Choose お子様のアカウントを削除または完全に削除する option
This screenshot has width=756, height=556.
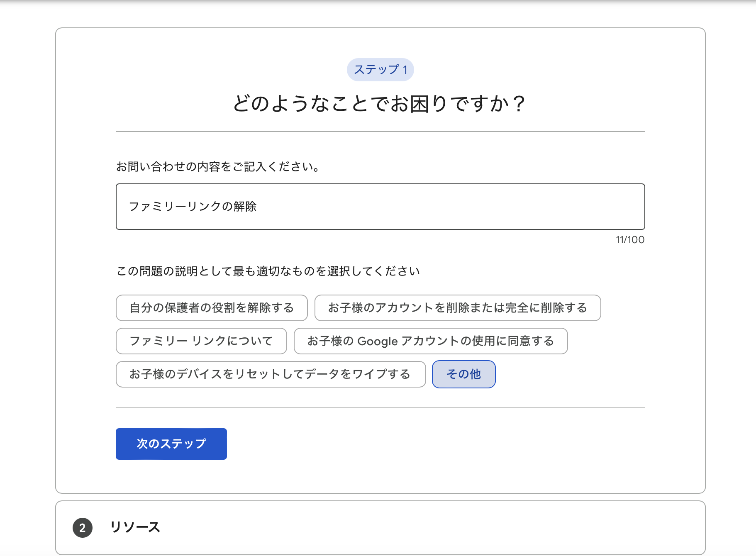click(457, 308)
